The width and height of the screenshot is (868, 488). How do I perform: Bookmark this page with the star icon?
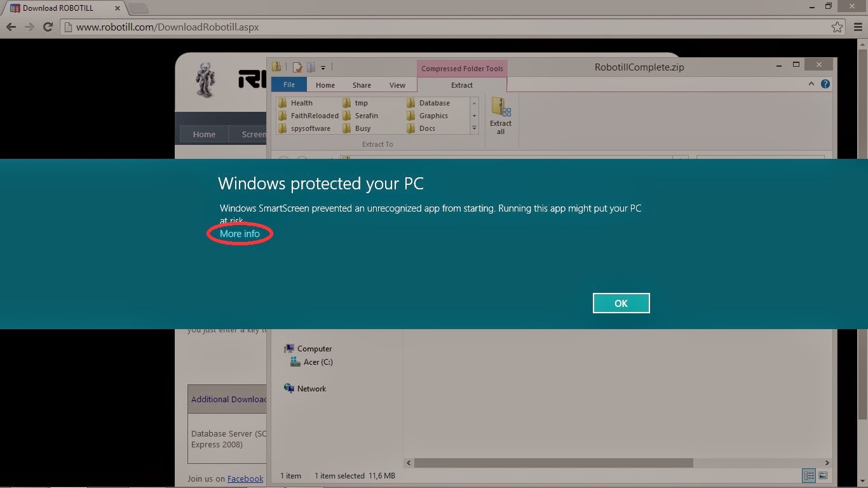[837, 27]
